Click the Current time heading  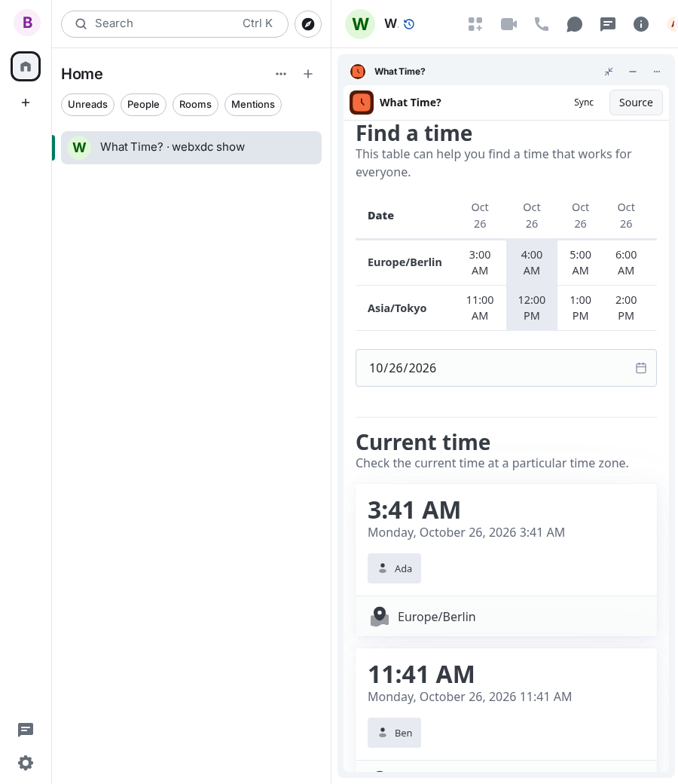point(423,443)
